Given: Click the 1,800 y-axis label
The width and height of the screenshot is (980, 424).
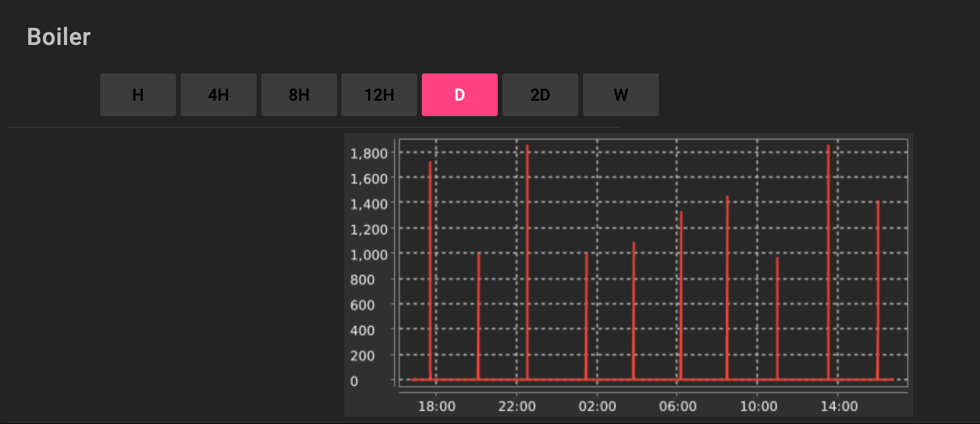Looking at the screenshot, I should (x=369, y=153).
